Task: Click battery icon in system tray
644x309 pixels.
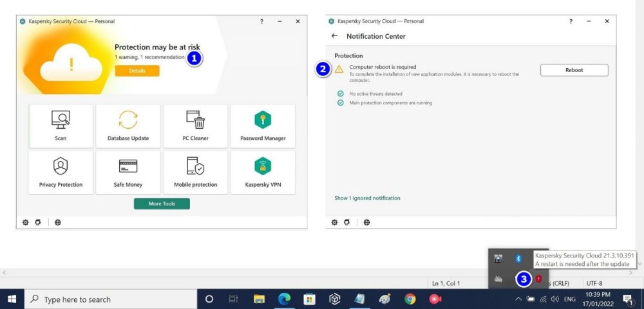Action: [x=531, y=299]
